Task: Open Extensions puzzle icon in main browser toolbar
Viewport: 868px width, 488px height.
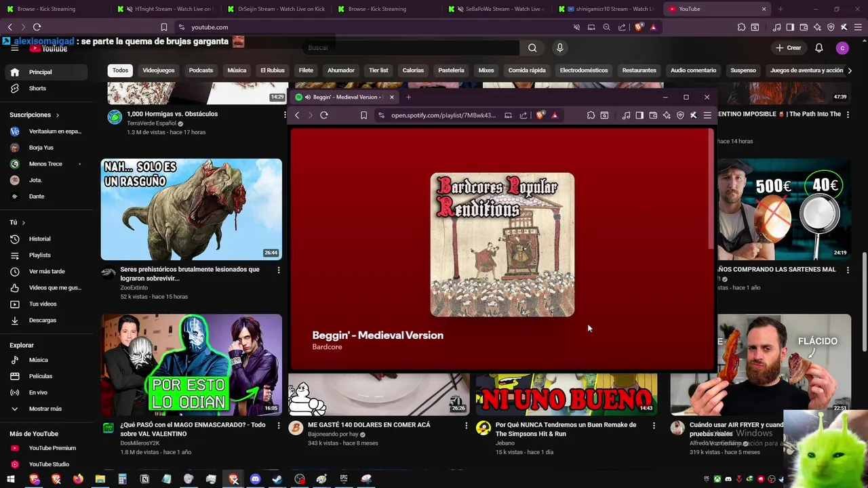Action: 741,27
